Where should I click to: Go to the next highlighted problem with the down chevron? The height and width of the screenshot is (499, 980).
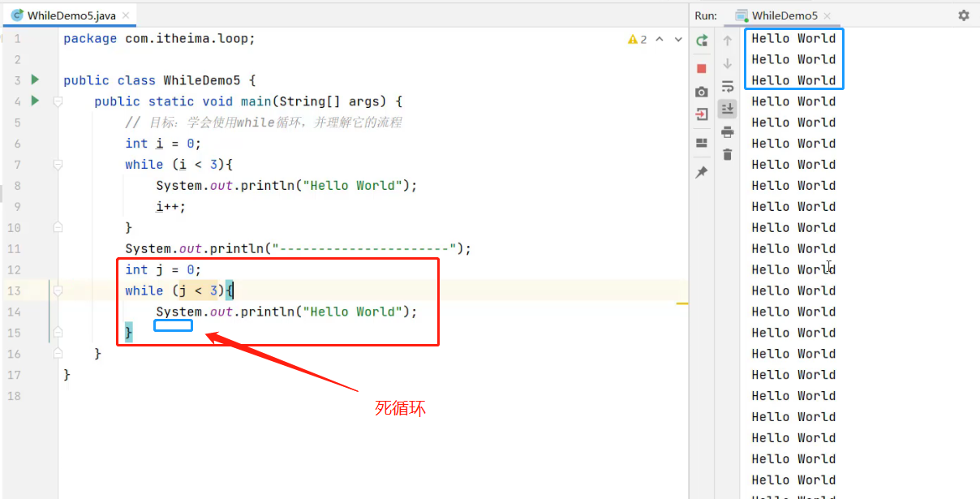coord(678,39)
